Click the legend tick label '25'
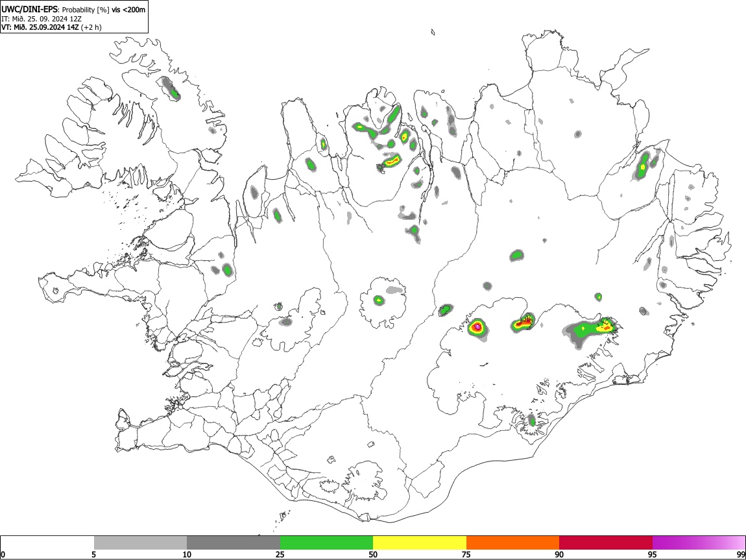 [x=280, y=554]
